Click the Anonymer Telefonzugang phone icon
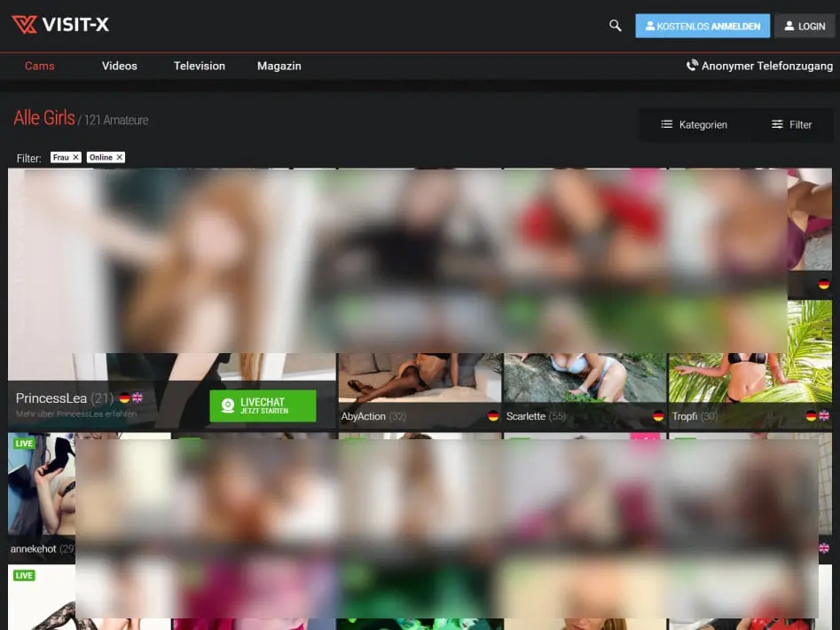 (x=691, y=65)
